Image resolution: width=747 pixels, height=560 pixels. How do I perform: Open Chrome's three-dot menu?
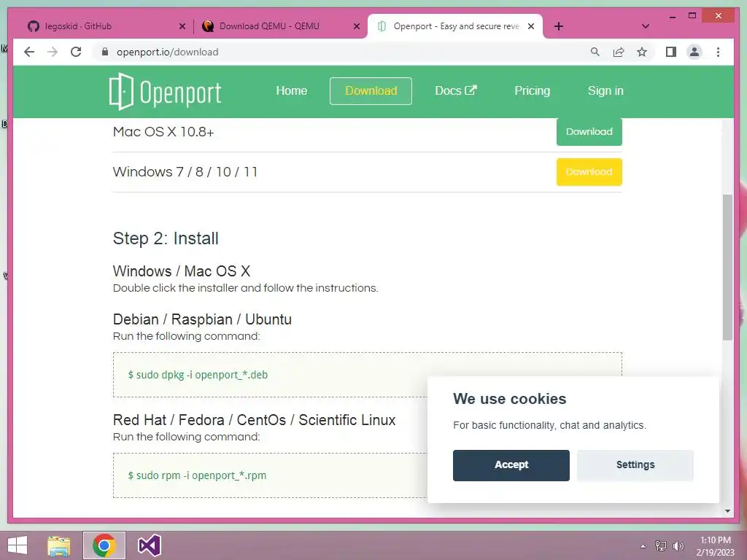(x=718, y=52)
